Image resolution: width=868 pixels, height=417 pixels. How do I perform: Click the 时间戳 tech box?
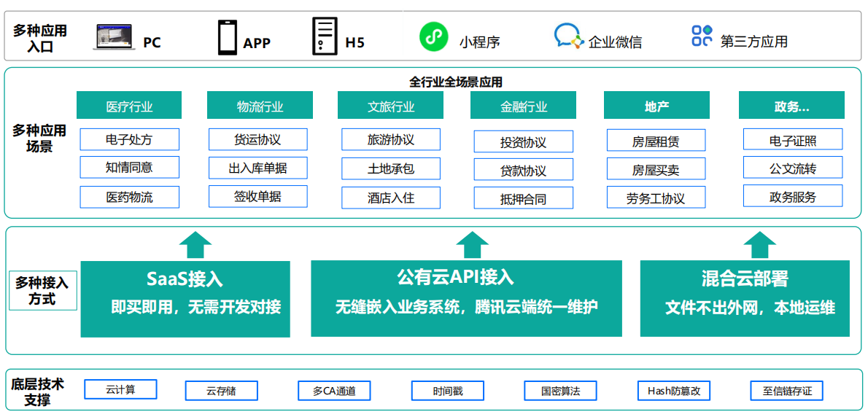[448, 391]
